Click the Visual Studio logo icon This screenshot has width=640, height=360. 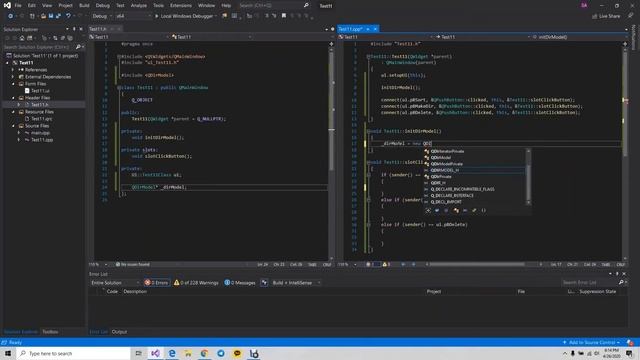click(x=7, y=5)
